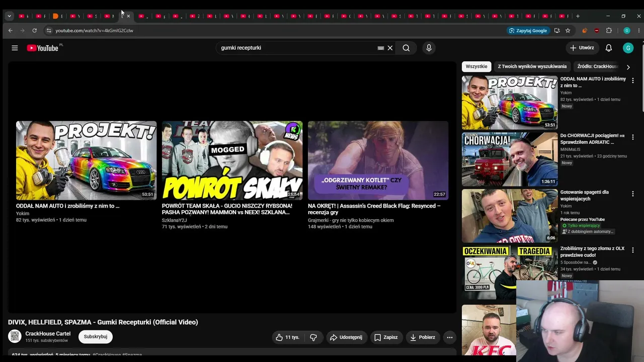This screenshot has width=644, height=362.
Task: Open options menu for Do CHORWACJI pociągiem video
Action: (633, 137)
